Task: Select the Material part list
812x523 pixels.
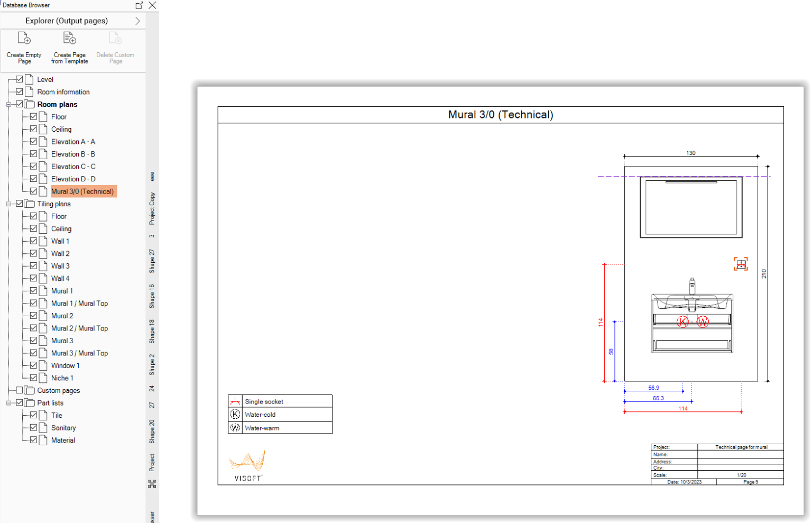Action: point(63,440)
